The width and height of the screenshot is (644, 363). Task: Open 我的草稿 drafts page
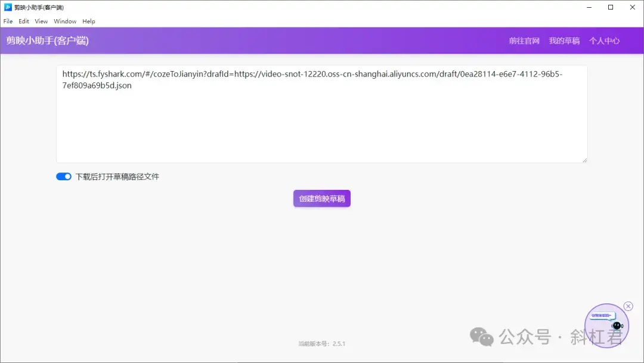564,41
